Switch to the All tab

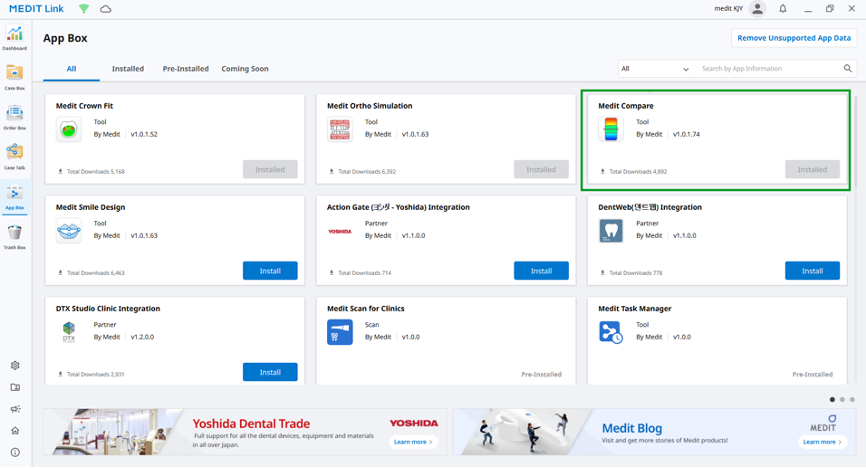71,69
